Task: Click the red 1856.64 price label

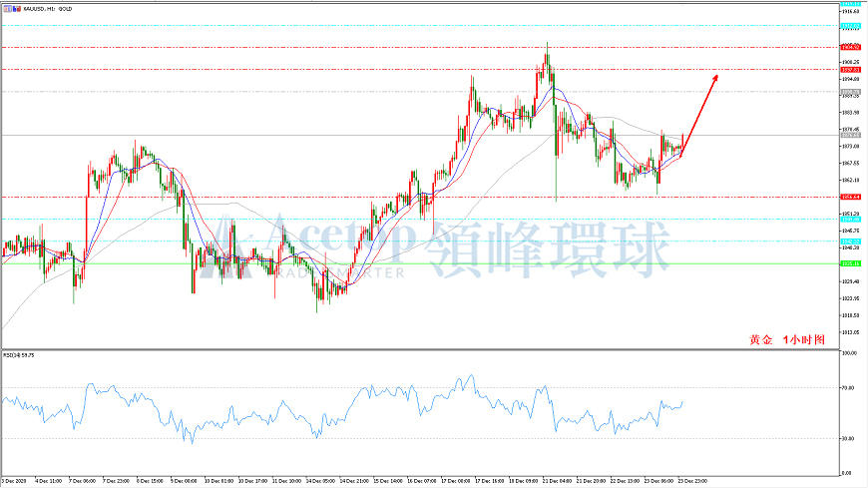Action: (850, 197)
